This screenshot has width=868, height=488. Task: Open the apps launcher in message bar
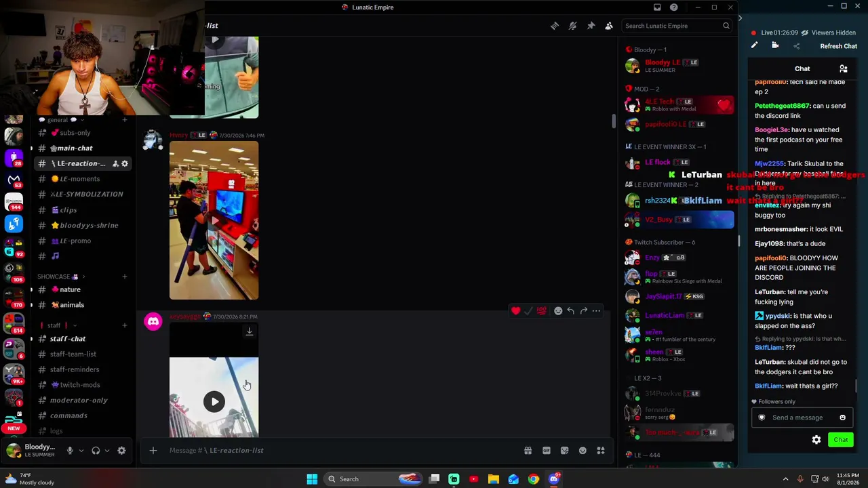point(601,451)
